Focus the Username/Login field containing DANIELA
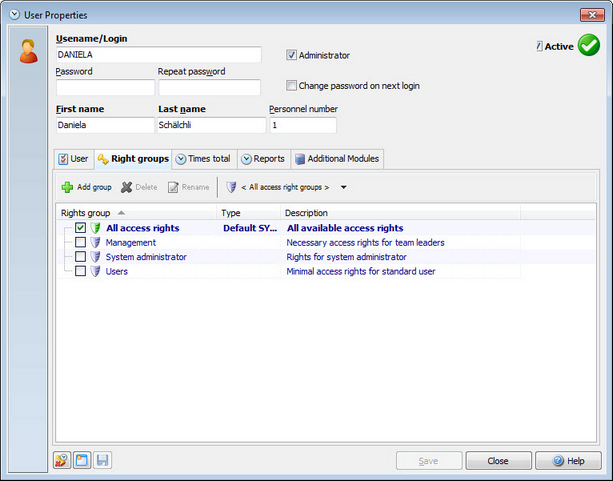Image resolution: width=613 pixels, height=481 pixels. pos(158,55)
